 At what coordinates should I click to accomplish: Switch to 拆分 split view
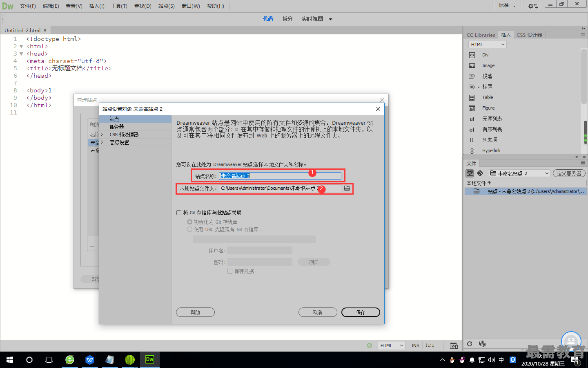[x=287, y=19]
